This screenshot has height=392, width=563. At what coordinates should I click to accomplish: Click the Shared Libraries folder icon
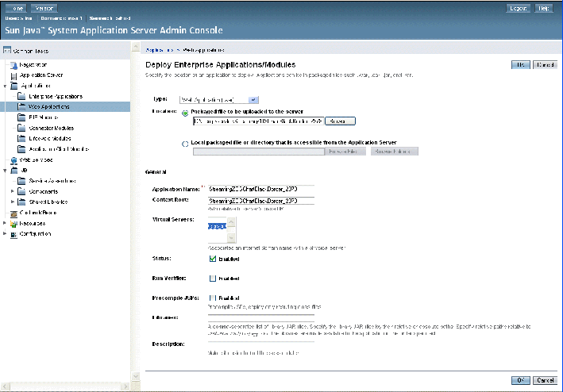[x=21, y=202]
